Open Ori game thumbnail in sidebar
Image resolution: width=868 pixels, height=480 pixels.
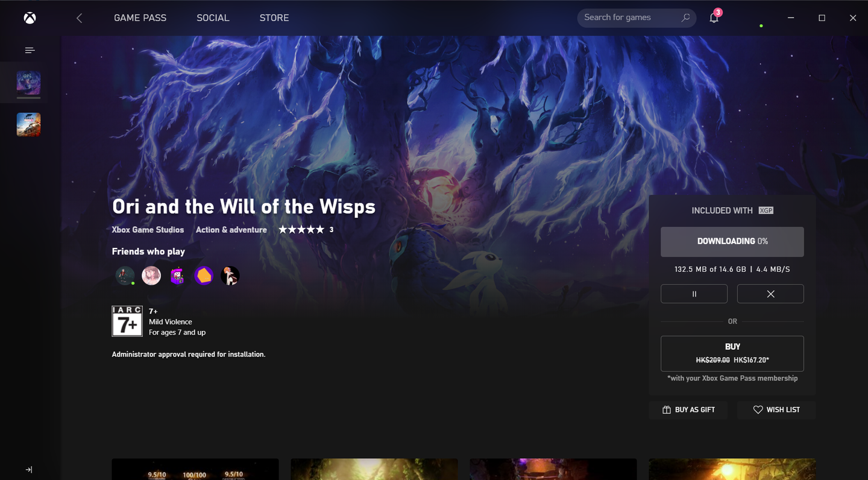29,83
